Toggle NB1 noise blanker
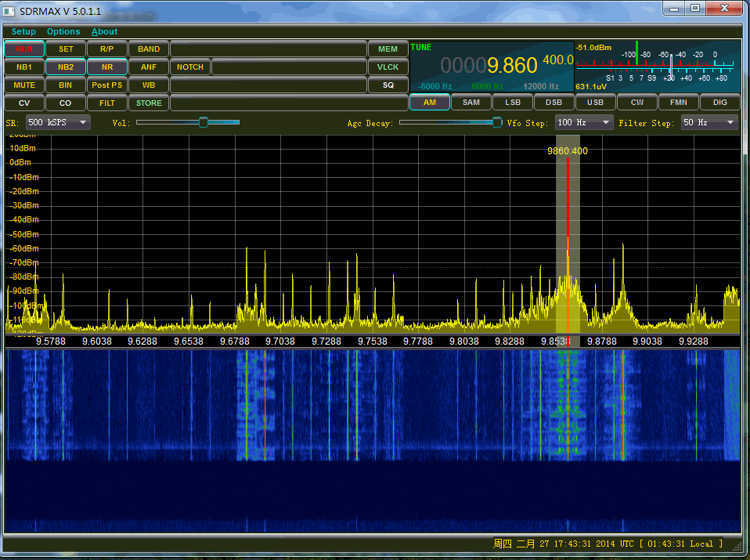Image resolution: width=750 pixels, height=560 pixels. tap(24, 67)
